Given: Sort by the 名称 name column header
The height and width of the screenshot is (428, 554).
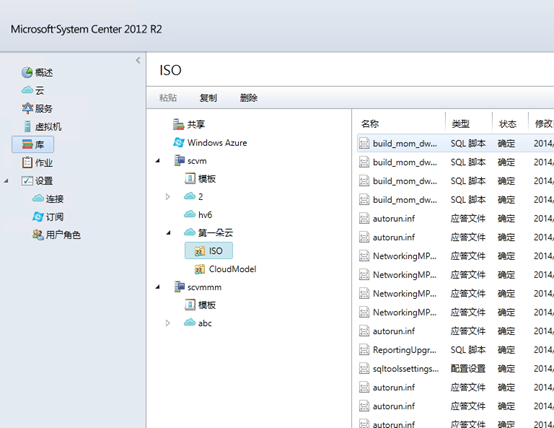Looking at the screenshot, I should point(370,124).
